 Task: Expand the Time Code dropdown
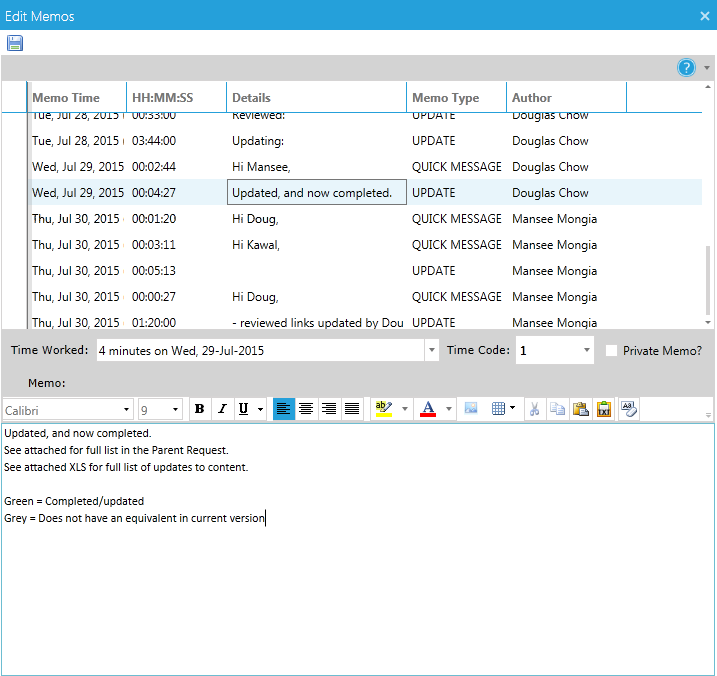coord(586,351)
